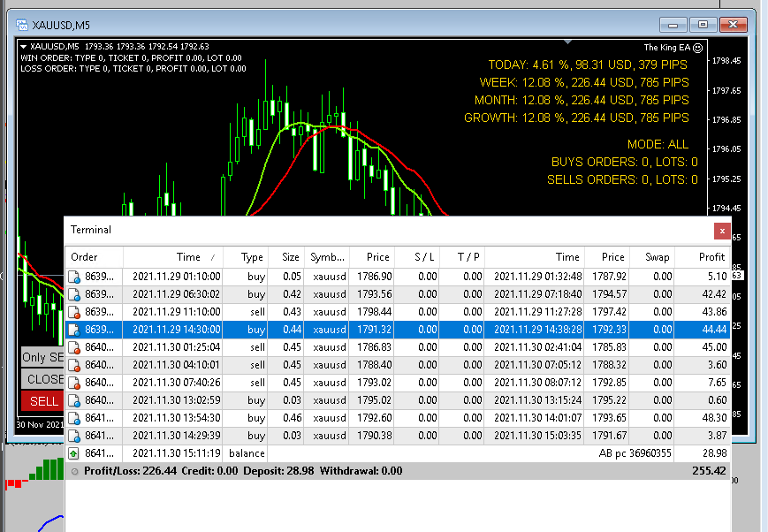Select the open price 1786.90
Image resolution: width=768 pixels, height=532 pixels.
point(374,277)
